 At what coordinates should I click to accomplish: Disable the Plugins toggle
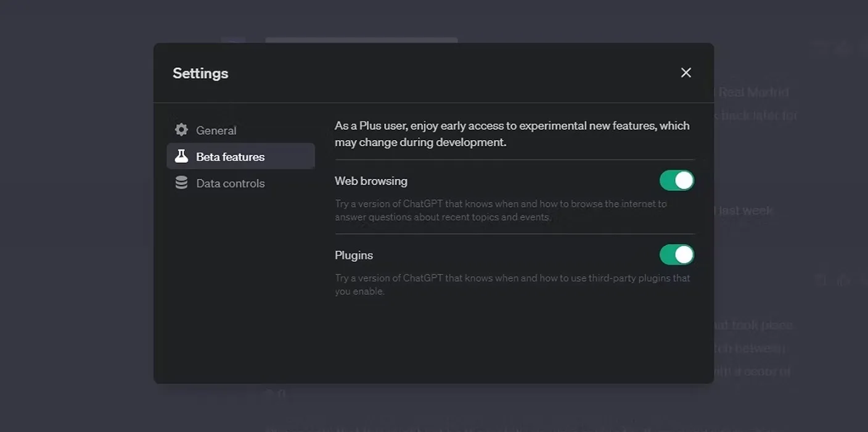coord(677,255)
